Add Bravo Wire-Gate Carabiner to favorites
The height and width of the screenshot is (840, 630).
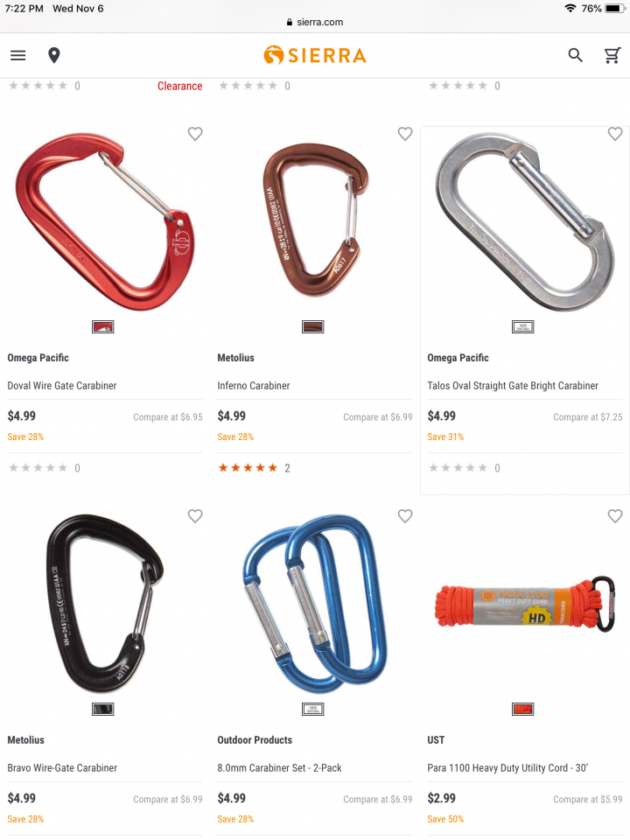point(195,516)
